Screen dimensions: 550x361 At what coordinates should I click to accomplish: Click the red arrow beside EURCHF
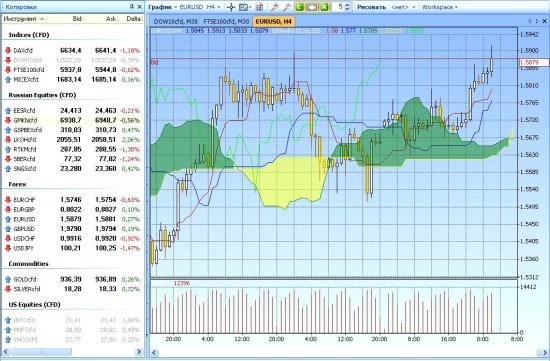(8, 200)
